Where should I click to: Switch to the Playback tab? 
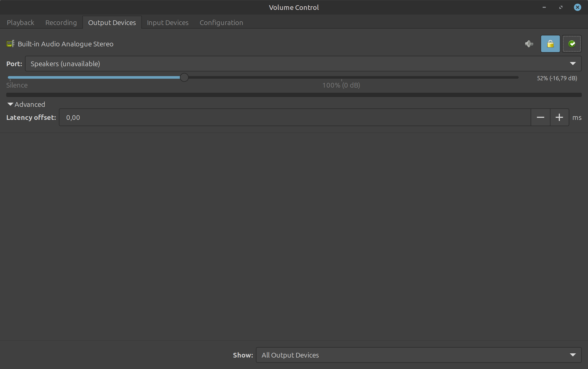[20, 23]
